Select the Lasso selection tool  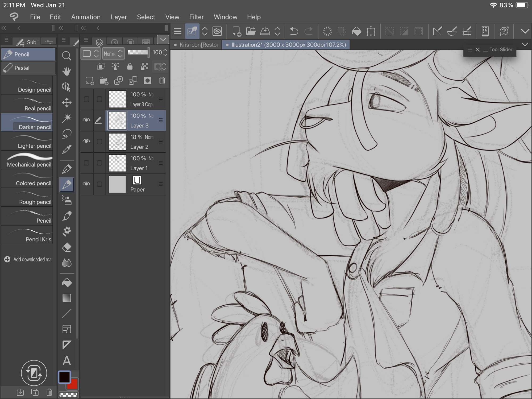pyautogui.click(x=66, y=134)
